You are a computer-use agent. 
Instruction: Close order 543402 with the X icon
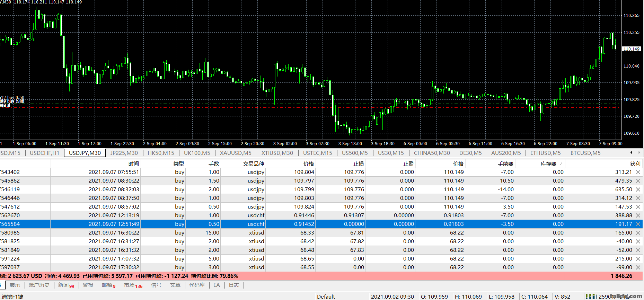tap(638, 172)
